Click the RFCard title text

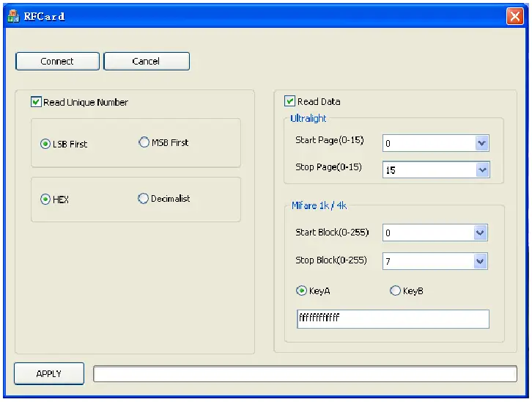coord(44,16)
